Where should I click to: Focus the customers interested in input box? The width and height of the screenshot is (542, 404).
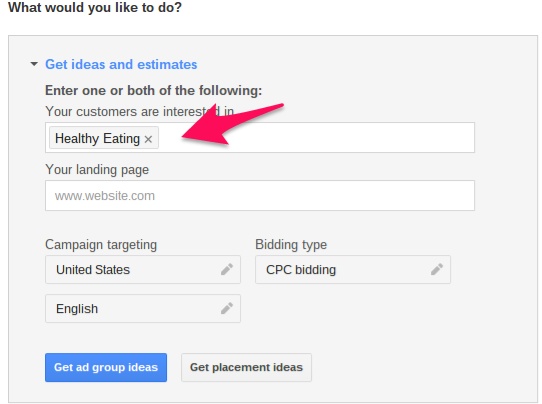(x=260, y=137)
